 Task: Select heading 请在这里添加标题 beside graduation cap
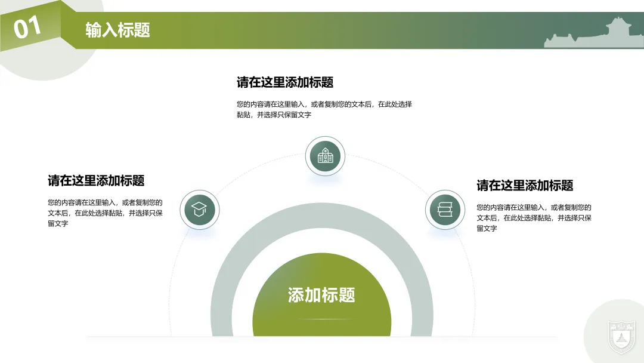pos(96,180)
